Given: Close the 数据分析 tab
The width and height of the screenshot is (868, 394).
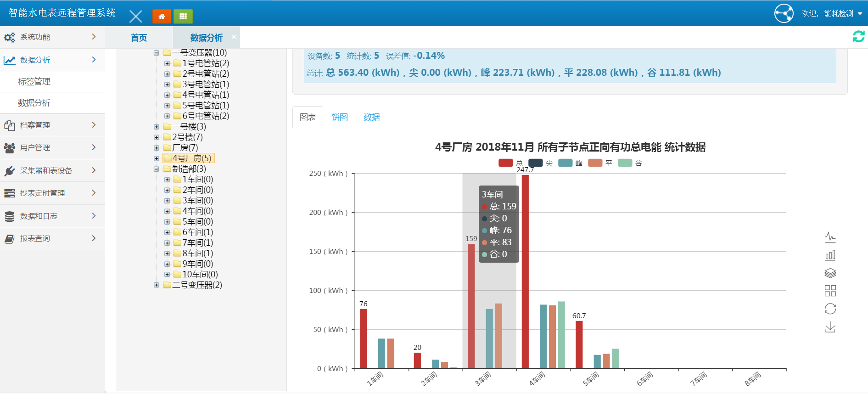Looking at the screenshot, I should [234, 37].
